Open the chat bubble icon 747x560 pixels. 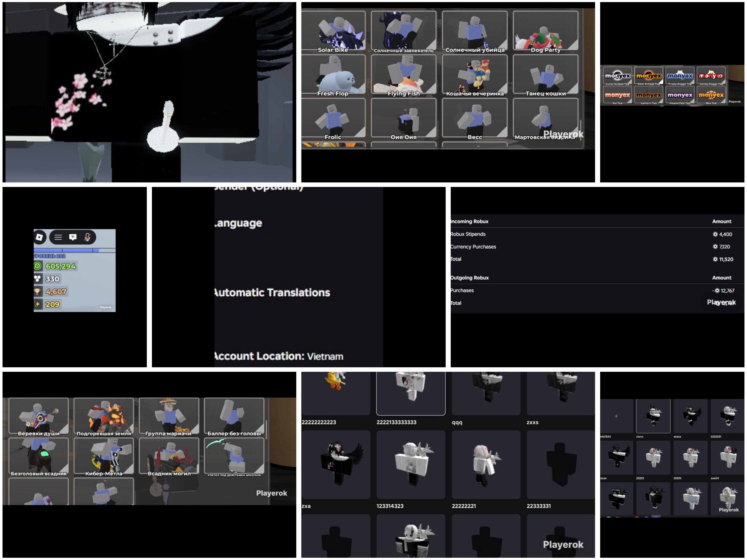pos(73,237)
